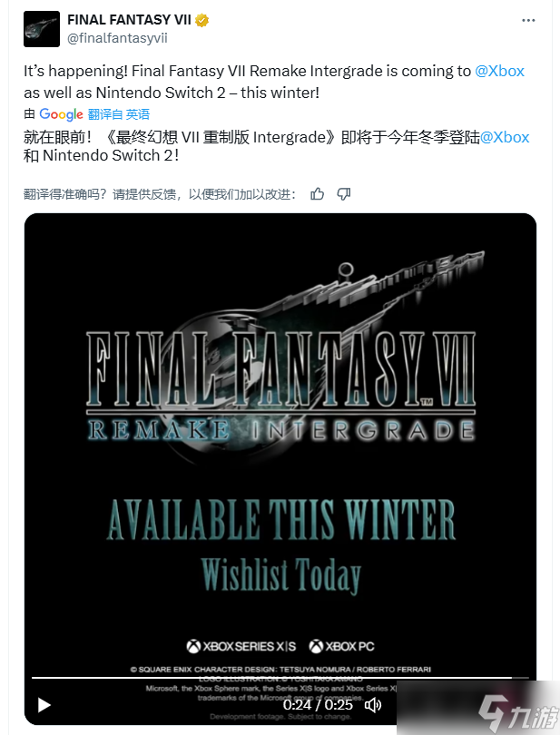Click the @finalfantasyvii handle

[117, 38]
